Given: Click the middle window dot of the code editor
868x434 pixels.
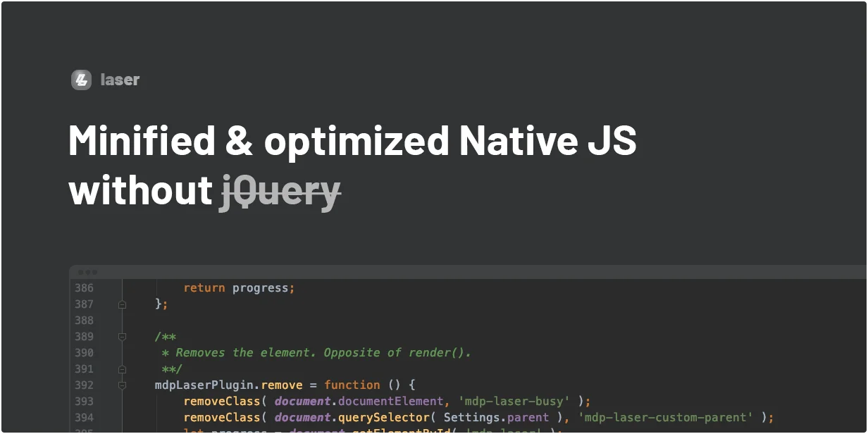Looking at the screenshot, I should tap(86, 271).
